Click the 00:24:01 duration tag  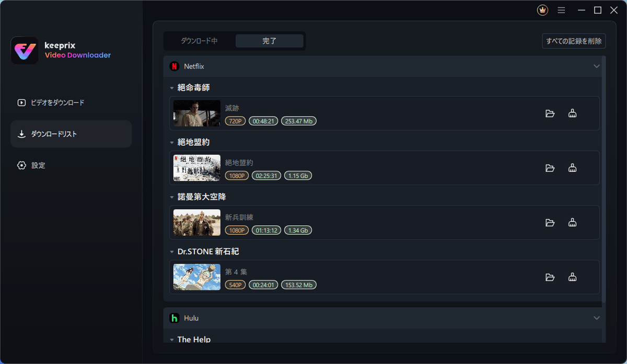click(263, 285)
